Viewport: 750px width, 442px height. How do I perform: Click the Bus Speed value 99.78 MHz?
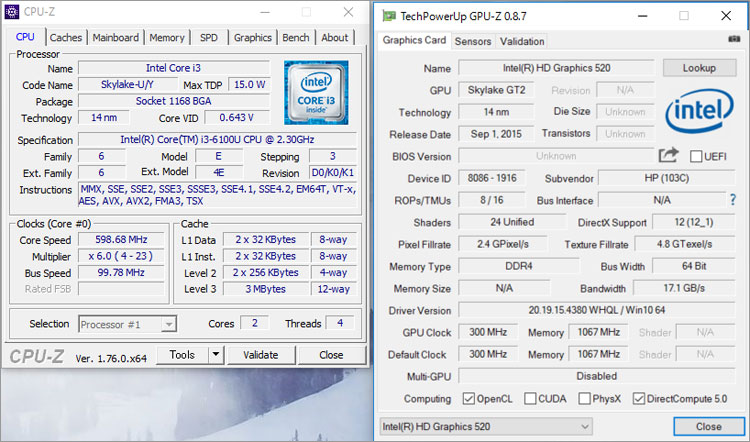coord(121,272)
